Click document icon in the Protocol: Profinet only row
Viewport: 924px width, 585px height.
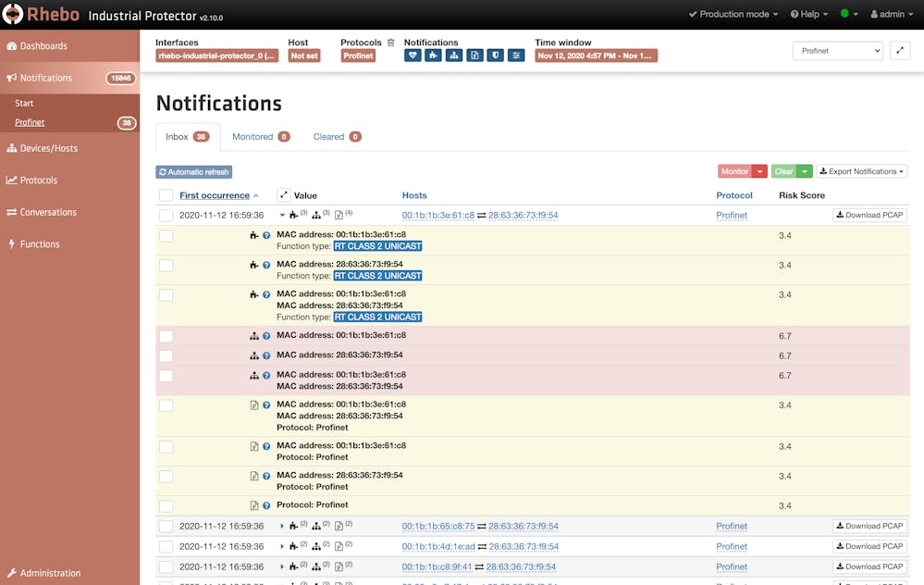[254, 505]
